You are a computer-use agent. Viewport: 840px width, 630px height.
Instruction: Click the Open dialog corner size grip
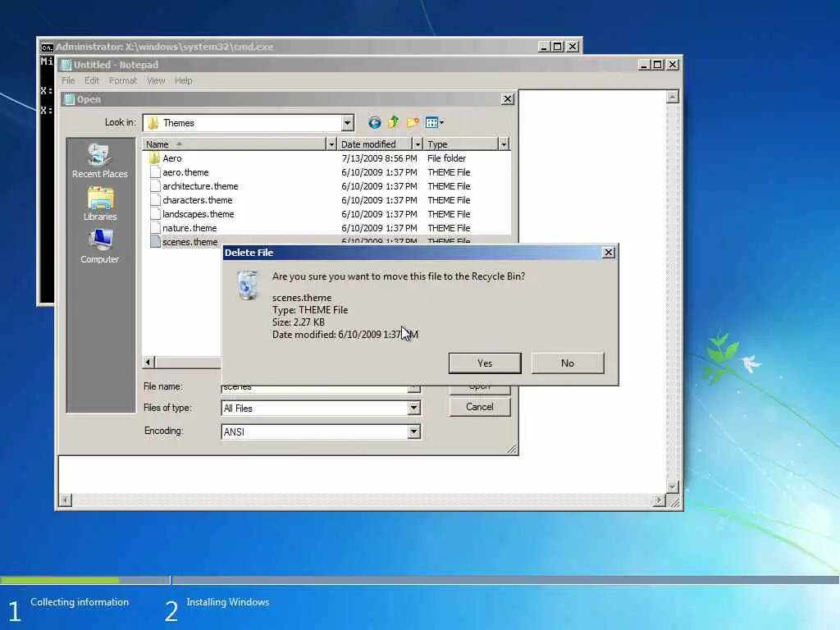click(x=512, y=449)
